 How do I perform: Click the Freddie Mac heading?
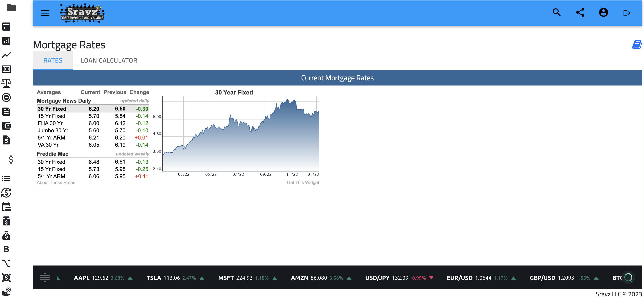(53, 154)
